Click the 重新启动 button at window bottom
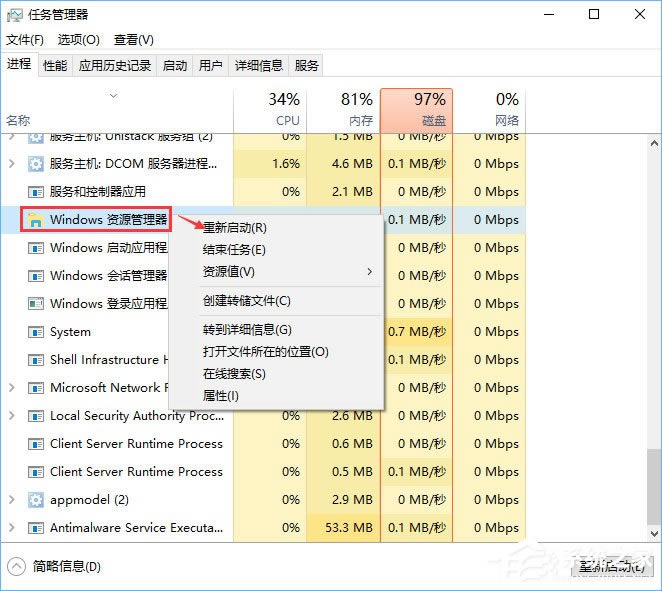This screenshot has width=662, height=591. [x=611, y=566]
